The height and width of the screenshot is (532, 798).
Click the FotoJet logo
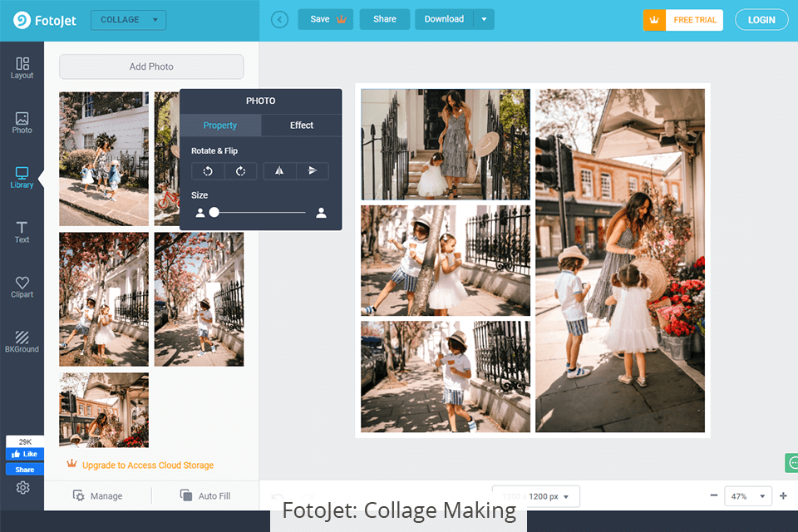[x=45, y=20]
